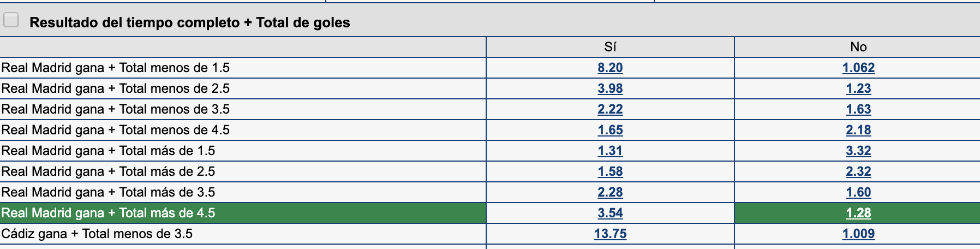Choose 1.60 No for Total más de 3.5
The width and height of the screenshot is (980, 249).
pos(858,192)
